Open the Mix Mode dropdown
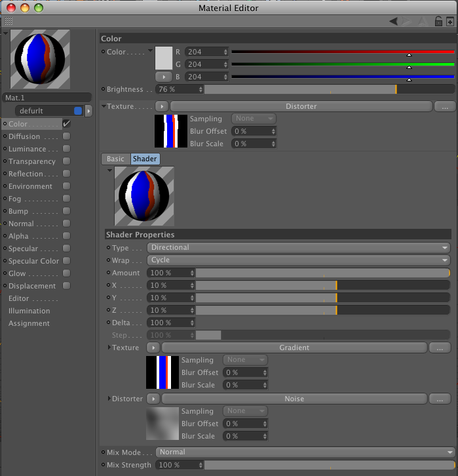Image resolution: width=458 pixels, height=476 pixels. click(x=305, y=452)
